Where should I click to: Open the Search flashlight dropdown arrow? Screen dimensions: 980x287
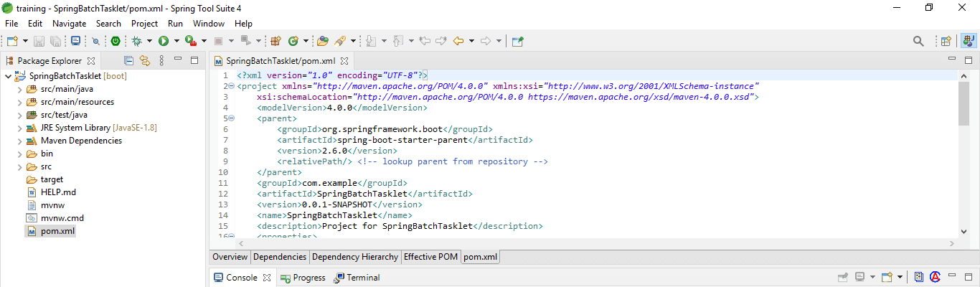point(354,42)
